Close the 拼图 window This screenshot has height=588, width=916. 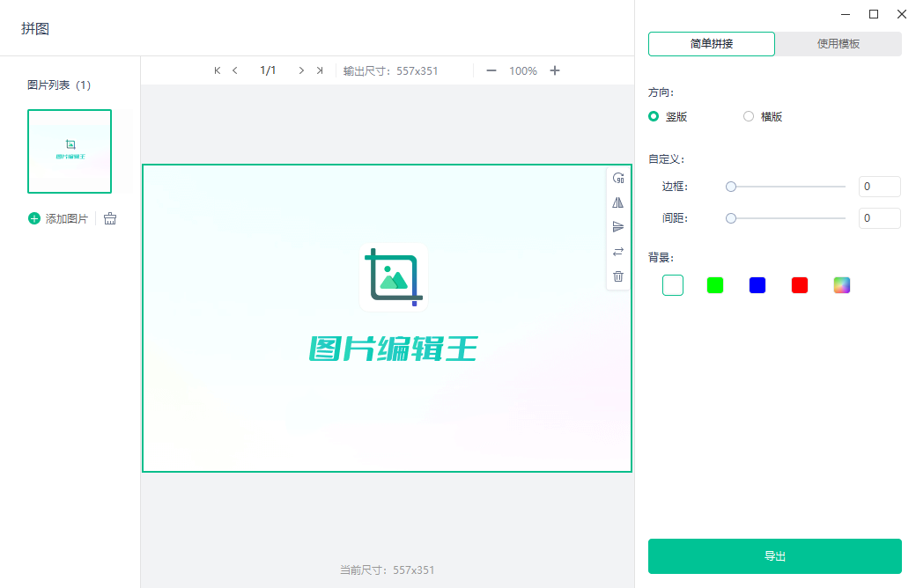pos(901,14)
